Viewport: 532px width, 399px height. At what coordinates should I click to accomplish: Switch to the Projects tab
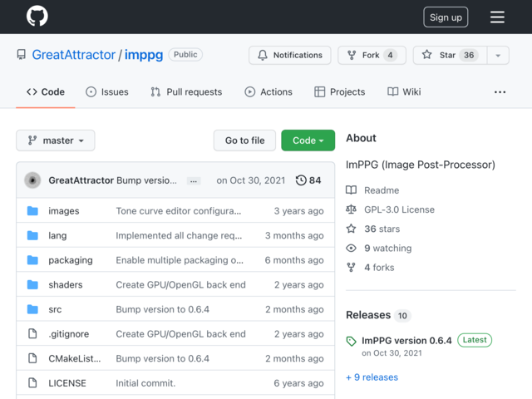click(340, 92)
